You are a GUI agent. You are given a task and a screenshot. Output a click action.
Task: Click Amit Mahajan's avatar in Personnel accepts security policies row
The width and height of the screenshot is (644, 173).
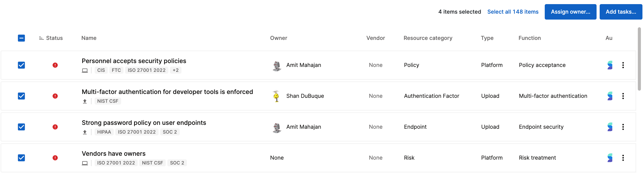277,66
